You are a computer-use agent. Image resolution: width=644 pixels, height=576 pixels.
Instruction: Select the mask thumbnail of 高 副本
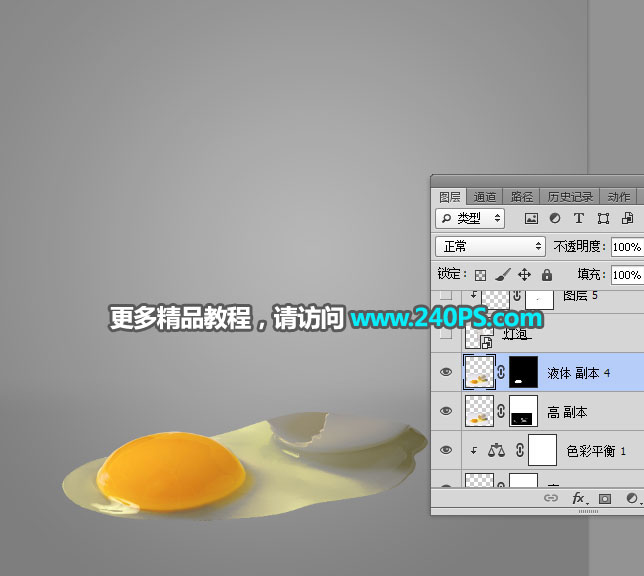tap(523, 411)
